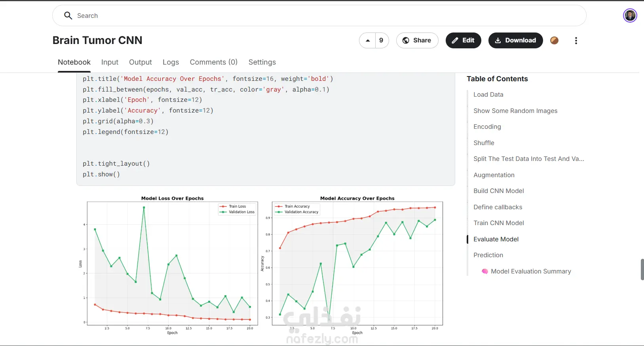Click the upvote count 9
The image size is (644, 346).
381,40
